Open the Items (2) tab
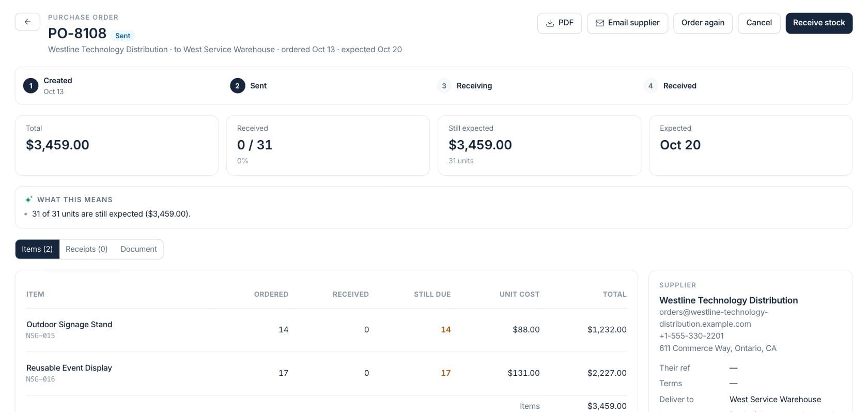Viewport: 868px width, 412px height. click(37, 249)
